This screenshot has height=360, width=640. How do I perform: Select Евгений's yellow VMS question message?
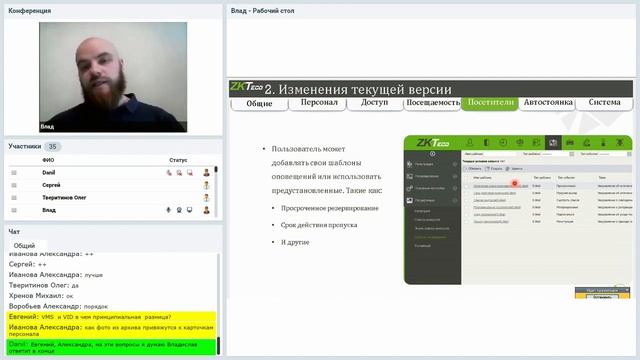pyautogui.click(x=111, y=317)
